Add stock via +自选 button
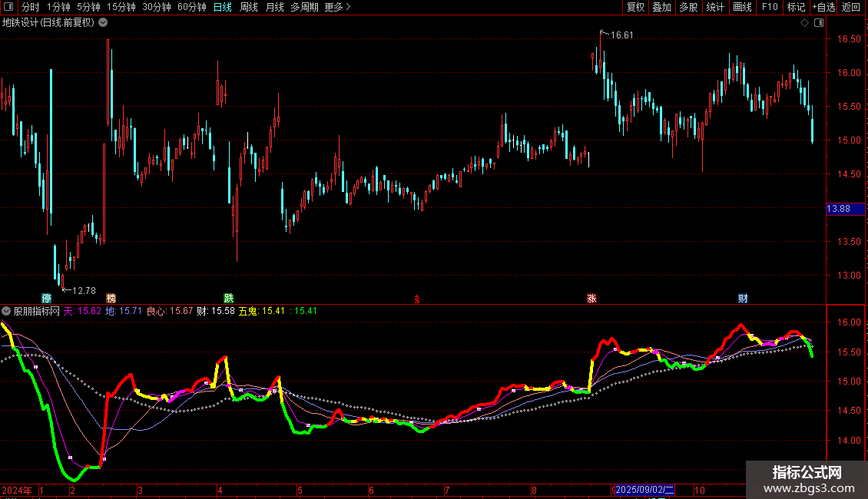Viewport: 868px width, 499px height. (823, 7)
